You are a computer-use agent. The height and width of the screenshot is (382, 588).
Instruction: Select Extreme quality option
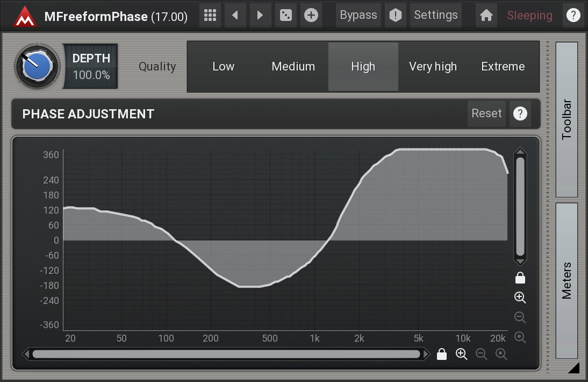pyautogui.click(x=503, y=67)
